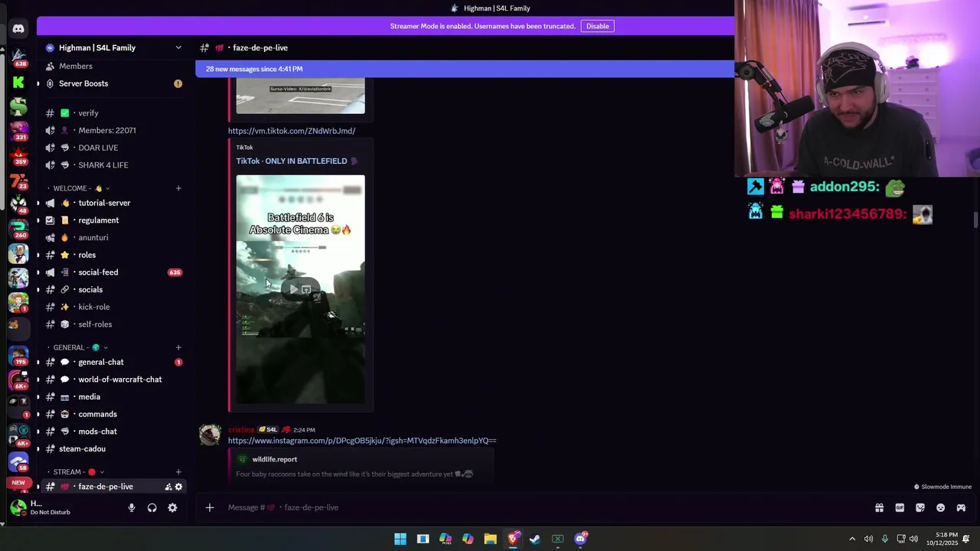Open the sticker picker

(x=920, y=507)
